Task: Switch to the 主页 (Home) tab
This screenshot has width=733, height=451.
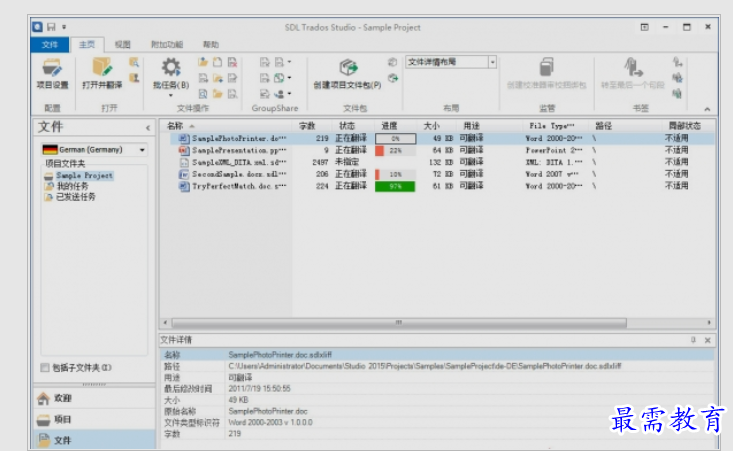Action: [x=86, y=44]
